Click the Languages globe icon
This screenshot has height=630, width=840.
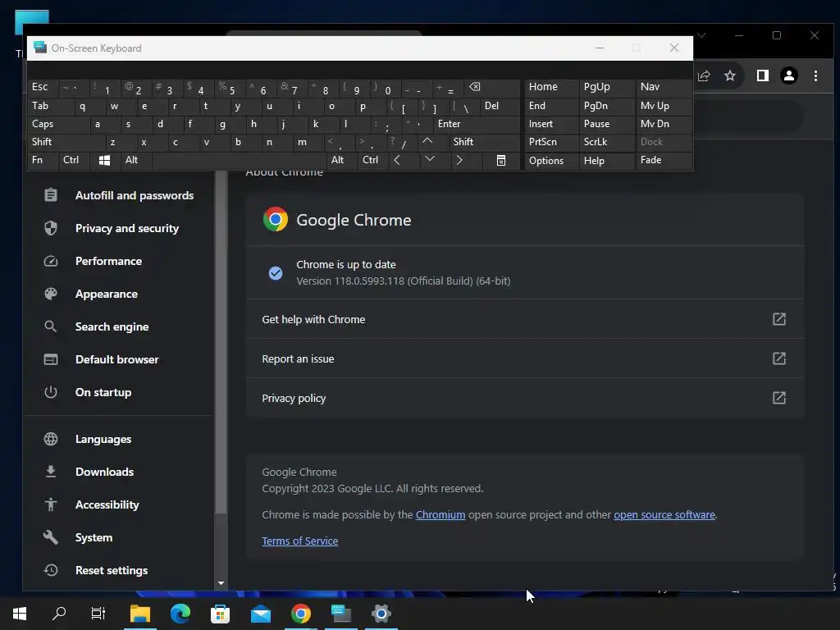[x=51, y=440]
